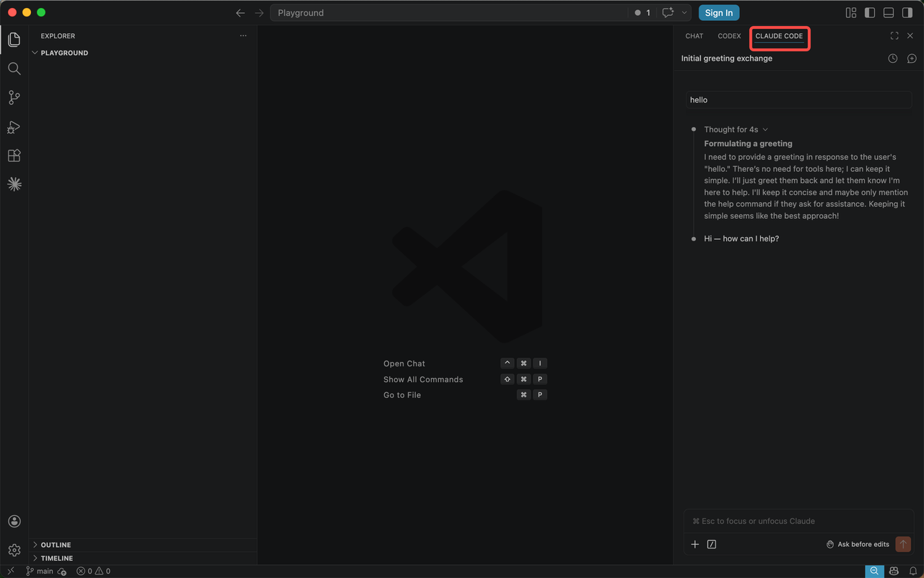Collapse the 'Thought for 4s' block

pyautogui.click(x=736, y=129)
